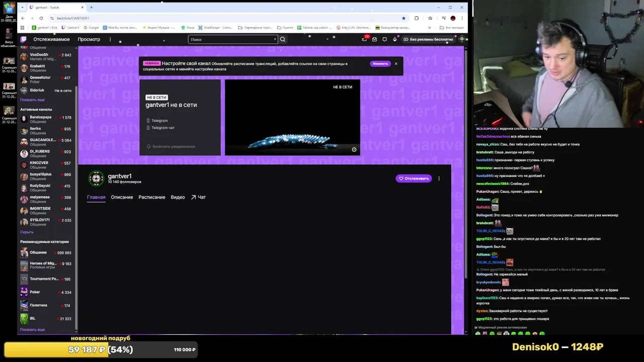Reload the page in Chrome

click(x=41, y=18)
